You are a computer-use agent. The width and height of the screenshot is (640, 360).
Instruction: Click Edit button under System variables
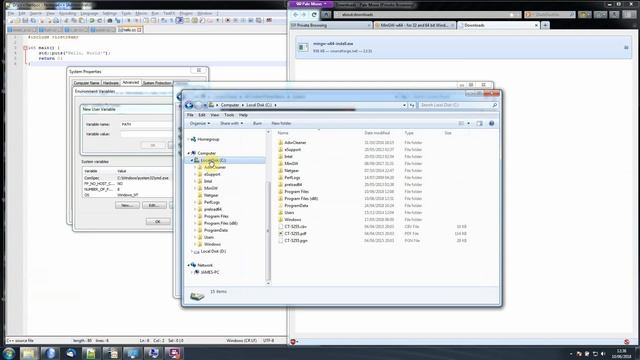coord(154,205)
